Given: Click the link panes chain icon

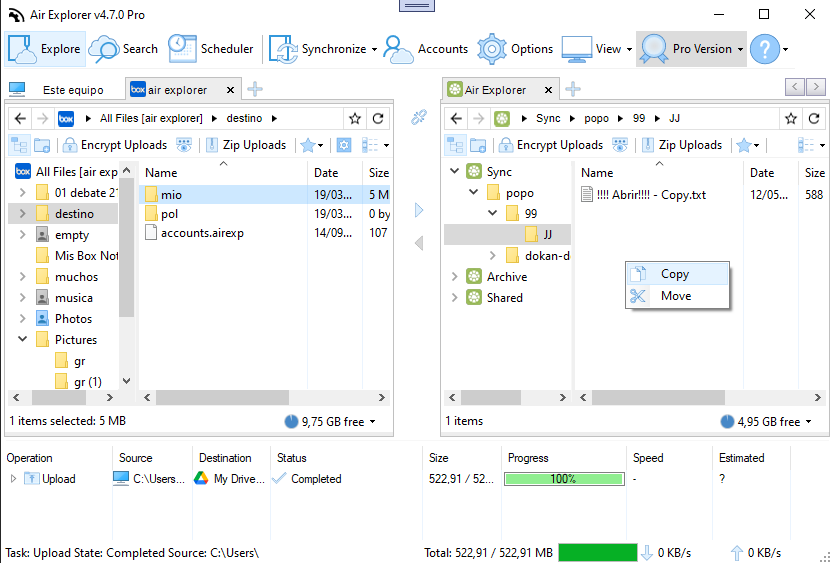Looking at the screenshot, I should tap(419, 117).
